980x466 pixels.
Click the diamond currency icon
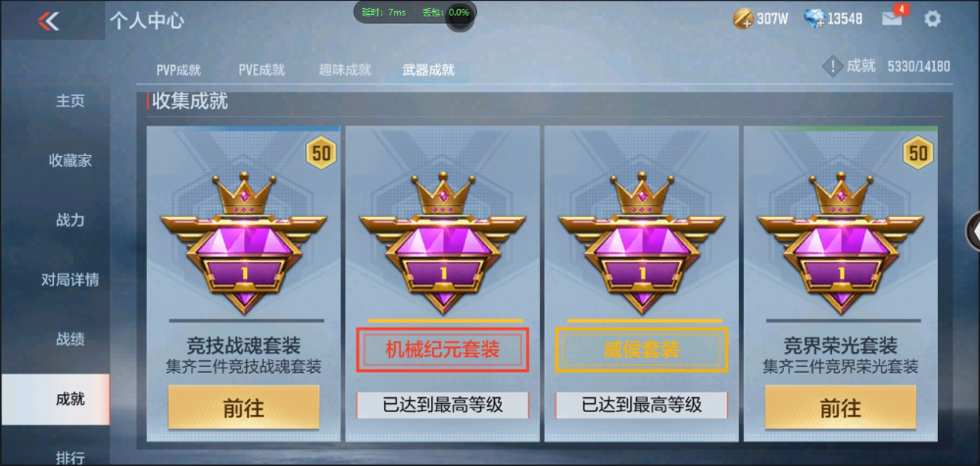815,19
